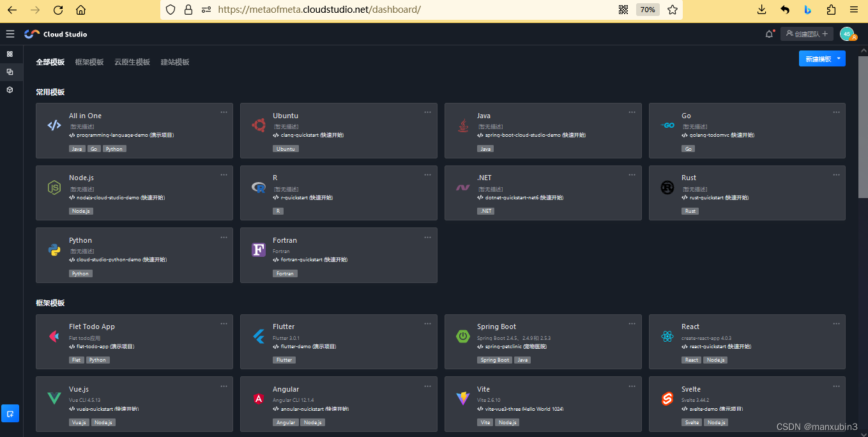Go to browser home page
Screen dimensions: 868x437
click(x=80, y=10)
